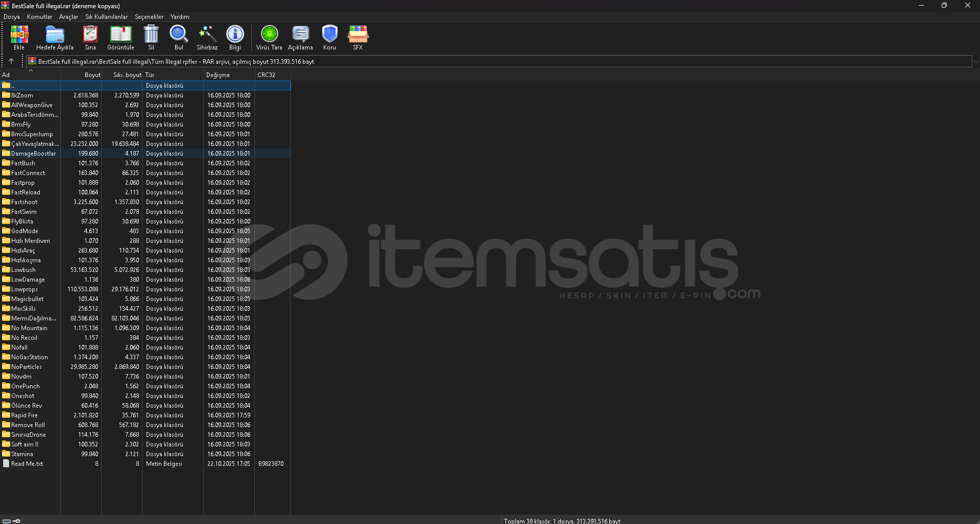The height and width of the screenshot is (524, 980).
Task: Open the Yardım menu
Action: tap(180, 17)
